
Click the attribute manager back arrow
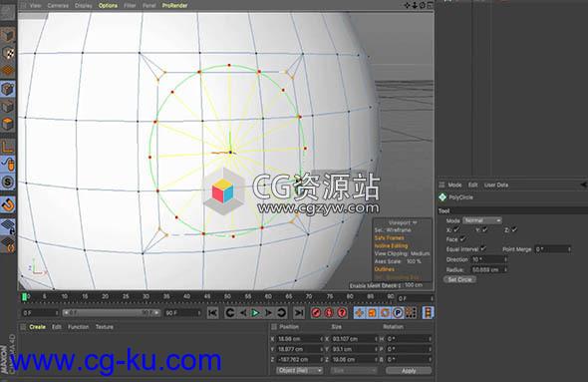(x=583, y=185)
